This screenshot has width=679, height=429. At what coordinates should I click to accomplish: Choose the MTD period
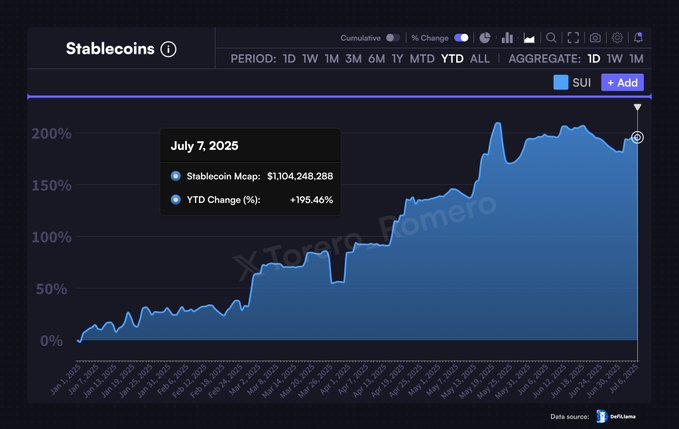[x=422, y=59]
